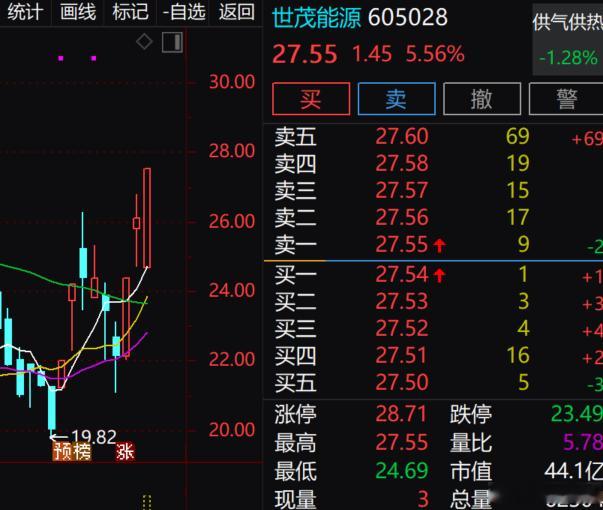
Task: Click the 30.00 axis price label
Action: [x=232, y=82]
